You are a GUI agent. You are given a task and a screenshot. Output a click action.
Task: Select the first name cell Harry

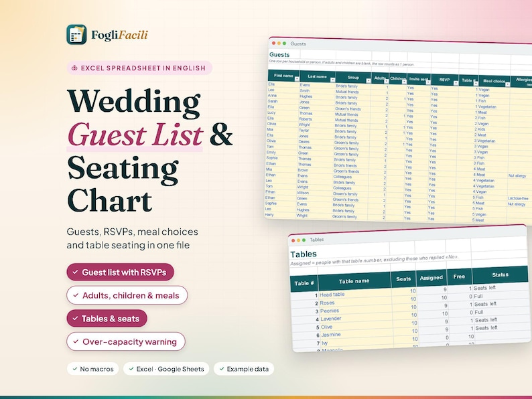281,215
